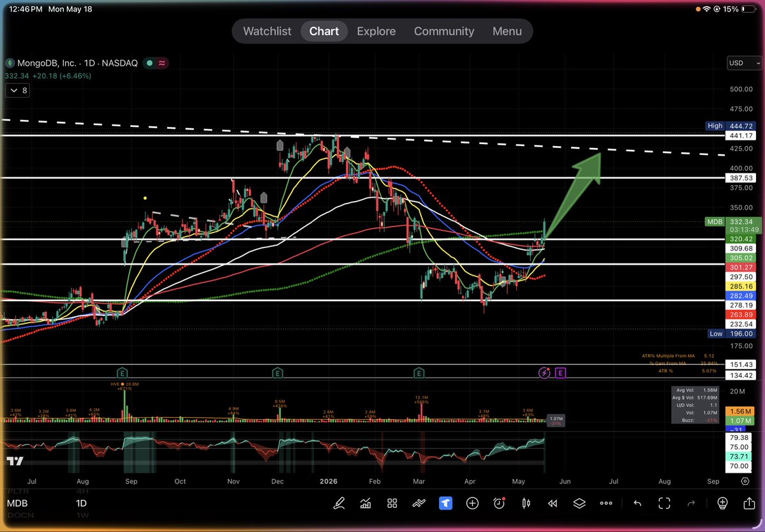765x532 pixels.
Task: Open the three-dots more options icon
Action: [606, 503]
